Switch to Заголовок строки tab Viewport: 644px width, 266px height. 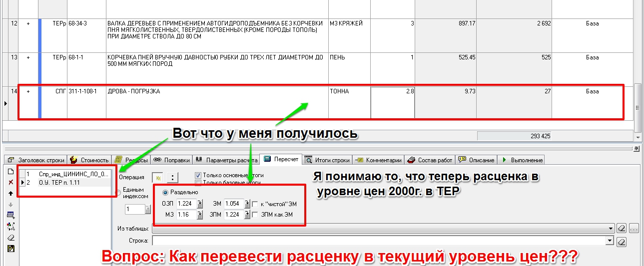(x=36, y=160)
